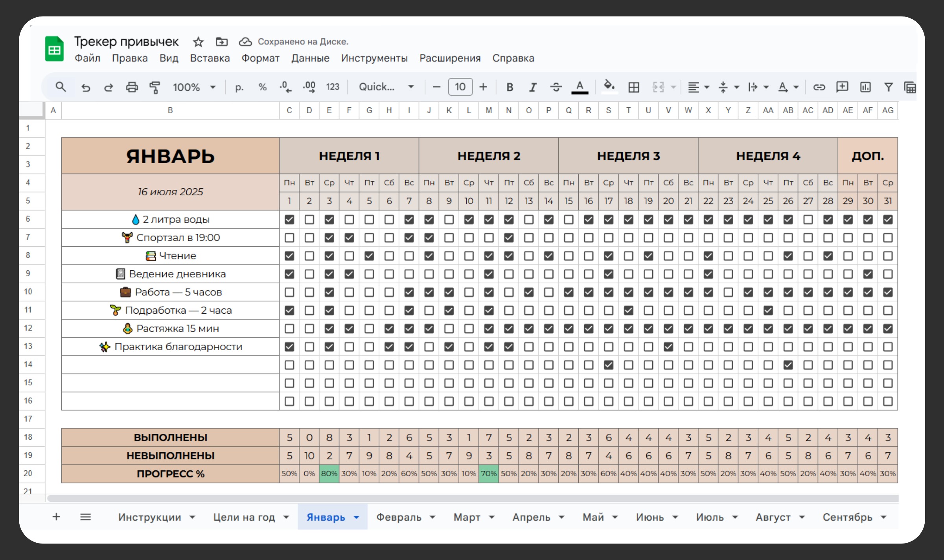The height and width of the screenshot is (560, 944).
Task: Click the Insert link icon
Action: tap(819, 87)
